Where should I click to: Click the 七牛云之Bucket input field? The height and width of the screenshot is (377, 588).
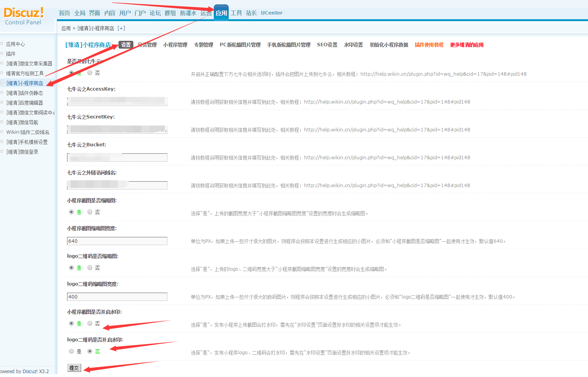[x=117, y=157]
